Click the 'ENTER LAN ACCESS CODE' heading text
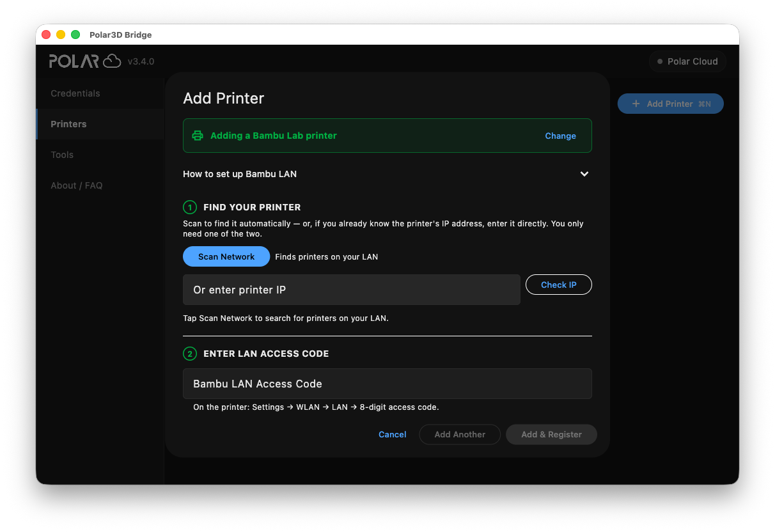The image size is (775, 532). pyautogui.click(x=266, y=354)
